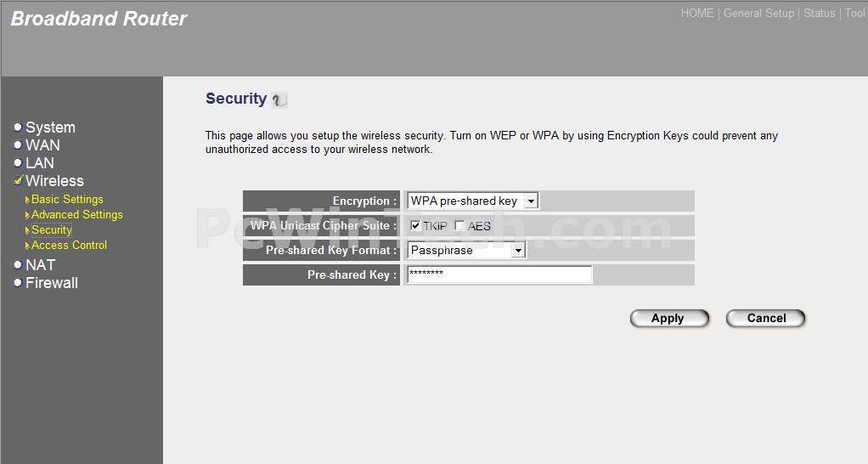Open the Status top menu item
The width and height of the screenshot is (868, 464).
tap(820, 14)
